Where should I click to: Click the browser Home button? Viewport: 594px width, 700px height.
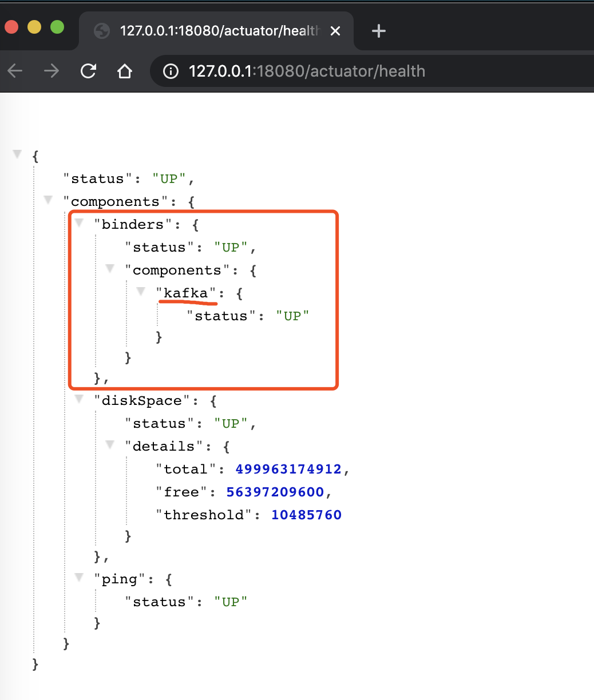124,71
